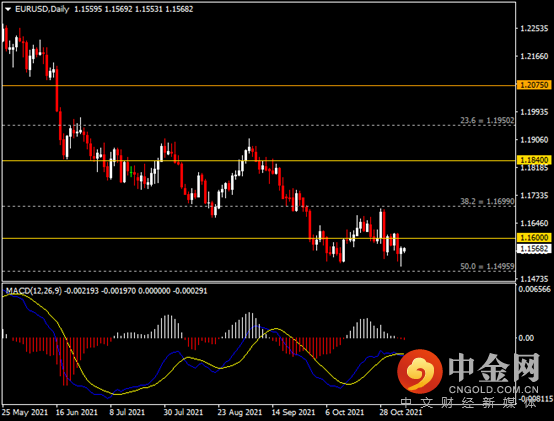Select the 1.18400 yellow price label
554x421 pixels.
coord(534,160)
